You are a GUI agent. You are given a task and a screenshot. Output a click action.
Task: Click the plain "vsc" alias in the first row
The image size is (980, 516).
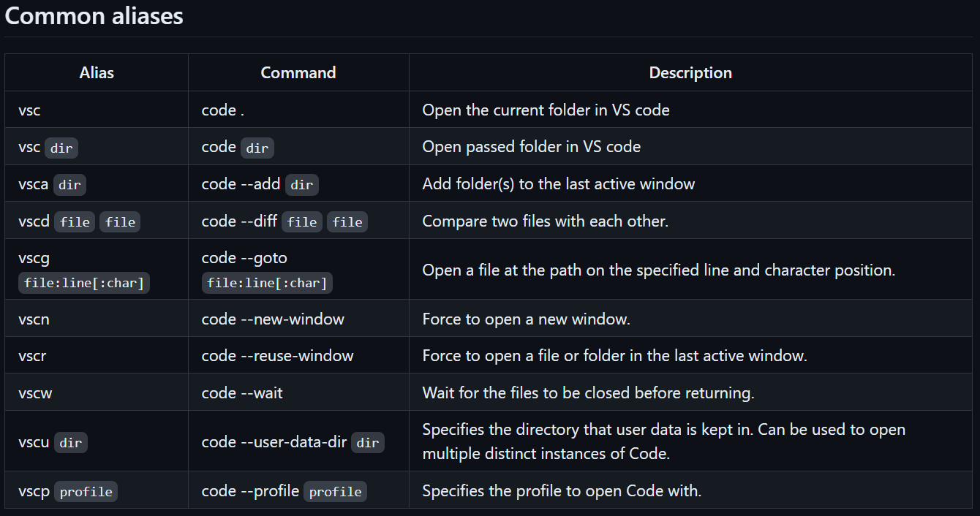point(29,110)
